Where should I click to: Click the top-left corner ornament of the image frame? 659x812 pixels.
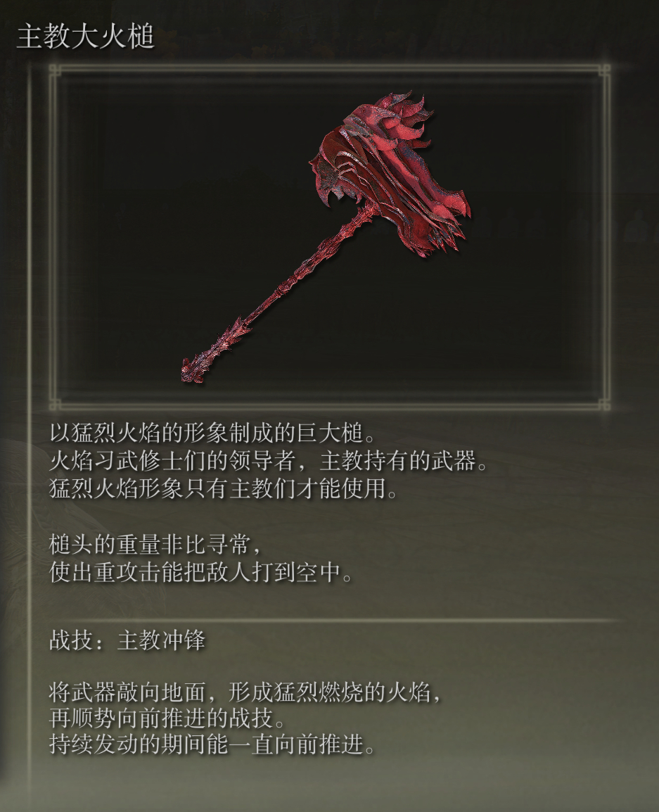55,70
